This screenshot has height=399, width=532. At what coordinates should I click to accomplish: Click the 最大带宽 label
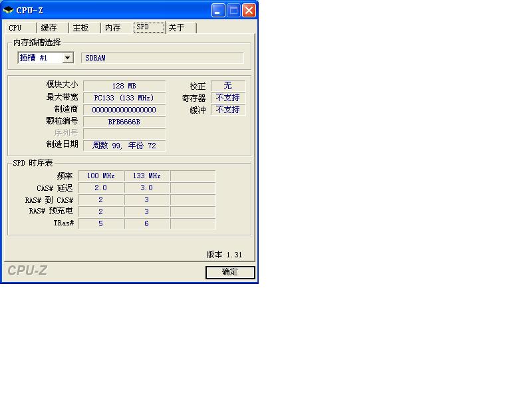[62, 97]
